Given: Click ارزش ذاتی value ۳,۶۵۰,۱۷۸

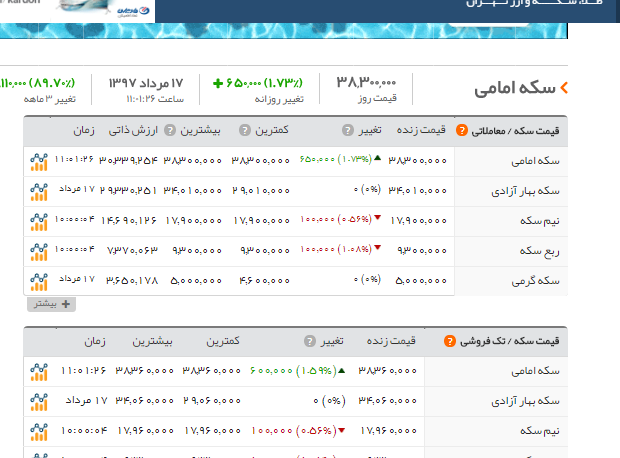Looking at the screenshot, I should (x=132, y=280).
